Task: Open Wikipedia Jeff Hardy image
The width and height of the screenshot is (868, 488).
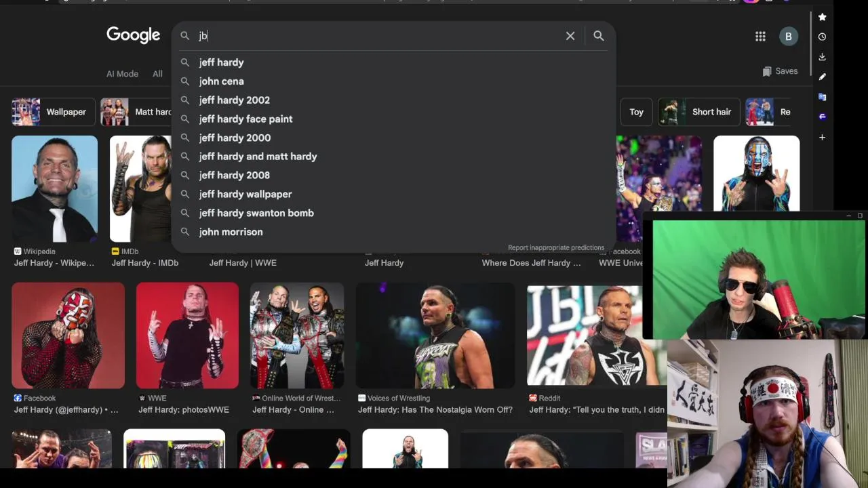Action: (x=54, y=189)
